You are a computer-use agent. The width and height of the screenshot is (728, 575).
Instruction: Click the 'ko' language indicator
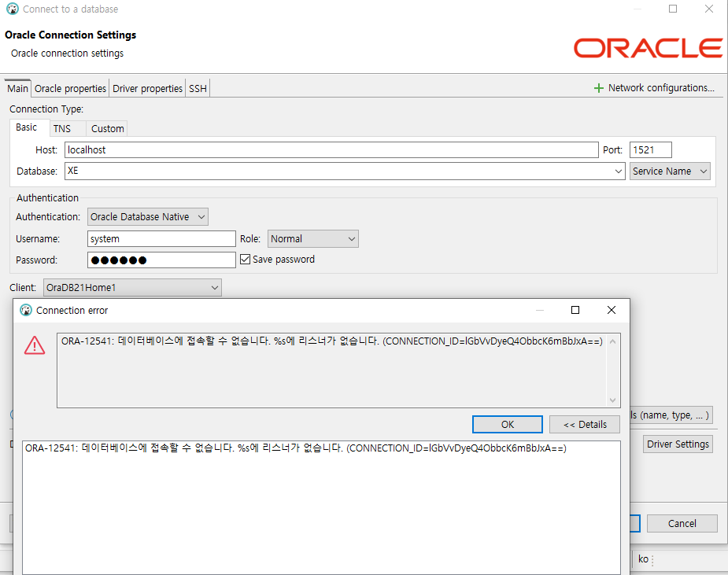click(643, 559)
